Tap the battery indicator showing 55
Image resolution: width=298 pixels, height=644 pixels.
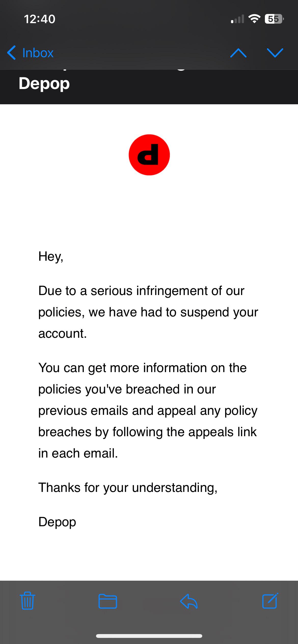tap(274, 19)
